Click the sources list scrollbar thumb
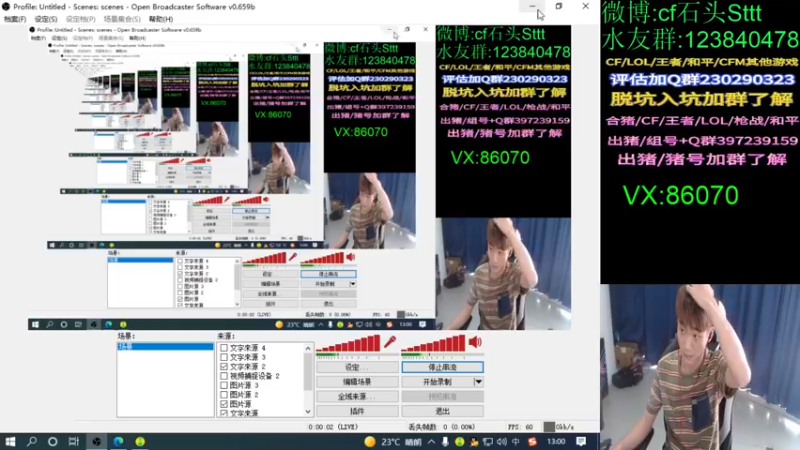The image size is (800, 450). tap(308, 371)
